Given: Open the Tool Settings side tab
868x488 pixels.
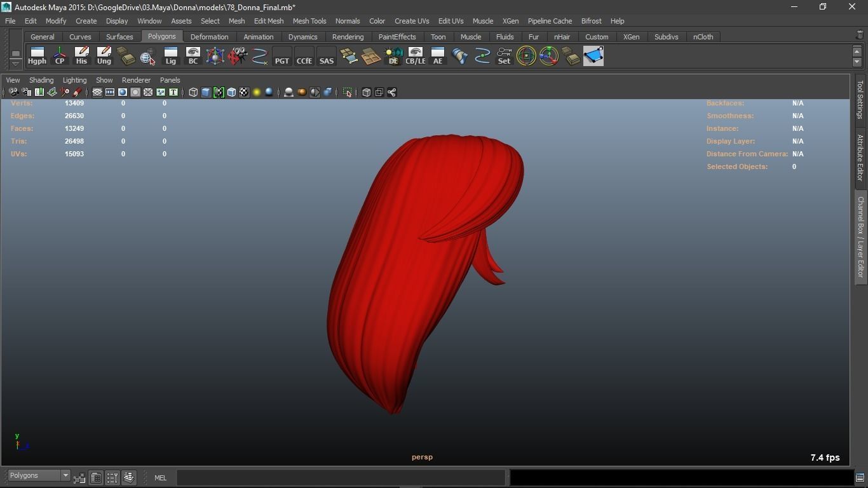Looking at the screenshot, I should (x=860, y=99).
